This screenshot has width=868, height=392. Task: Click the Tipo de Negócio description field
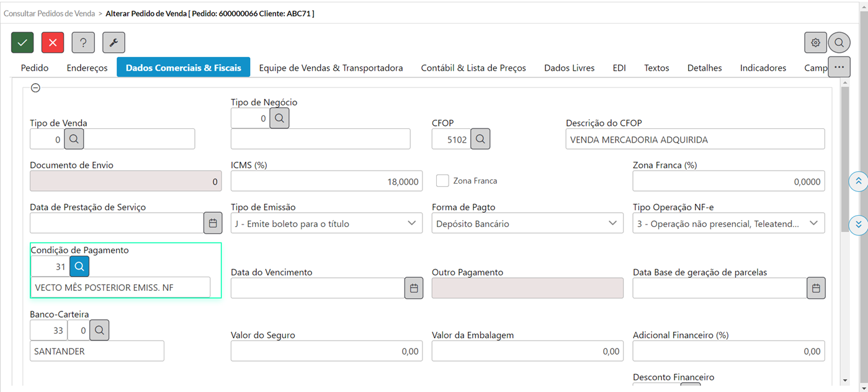tap(320, 139)
